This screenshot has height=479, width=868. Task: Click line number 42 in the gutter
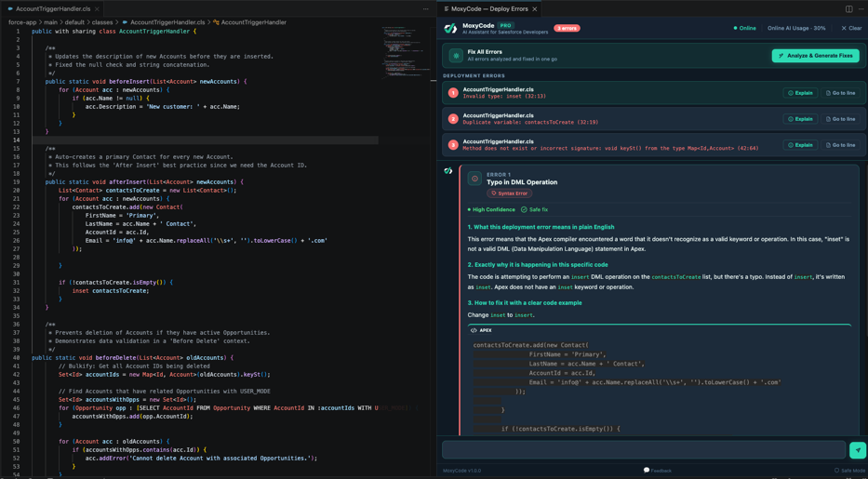[x=17, y=375]
